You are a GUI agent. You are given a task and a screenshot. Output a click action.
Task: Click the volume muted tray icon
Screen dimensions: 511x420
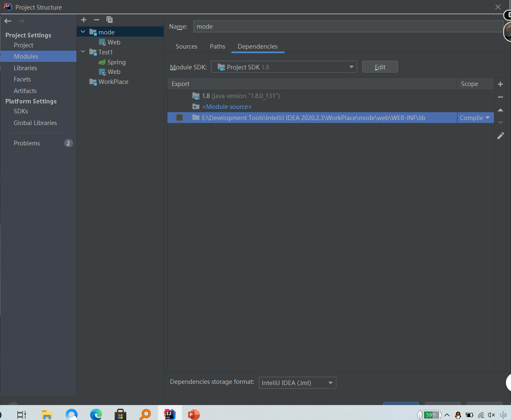click(491, 415)
